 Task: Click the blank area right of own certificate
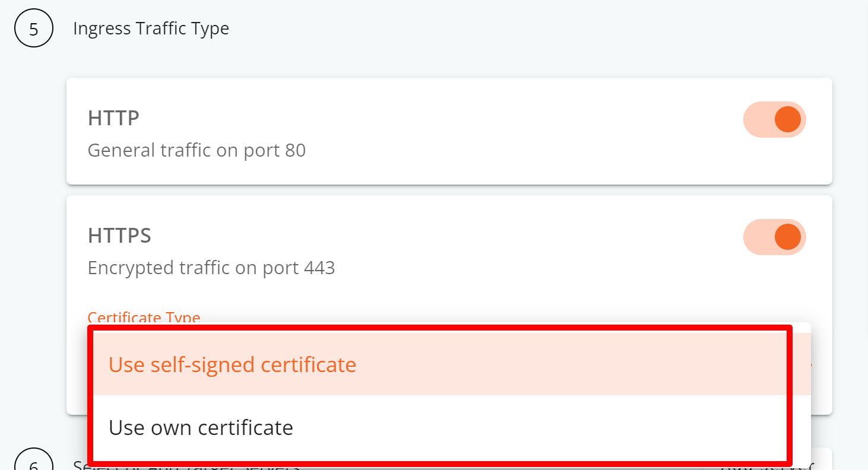click(534, 427)
